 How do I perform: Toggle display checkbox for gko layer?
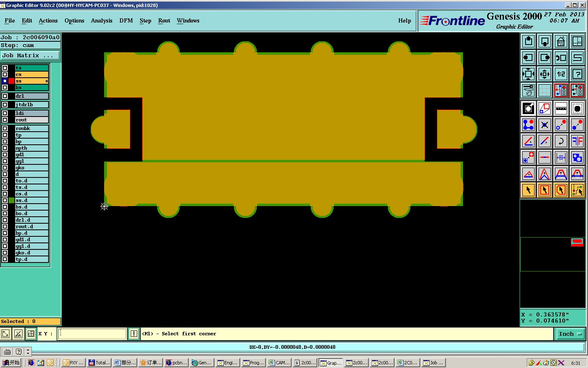[x=5, y=168]
